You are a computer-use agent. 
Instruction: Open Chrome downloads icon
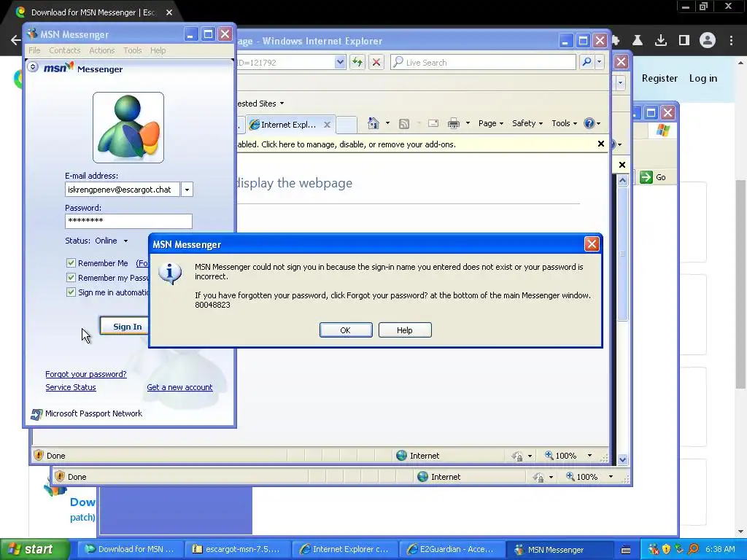coord(661,41)
